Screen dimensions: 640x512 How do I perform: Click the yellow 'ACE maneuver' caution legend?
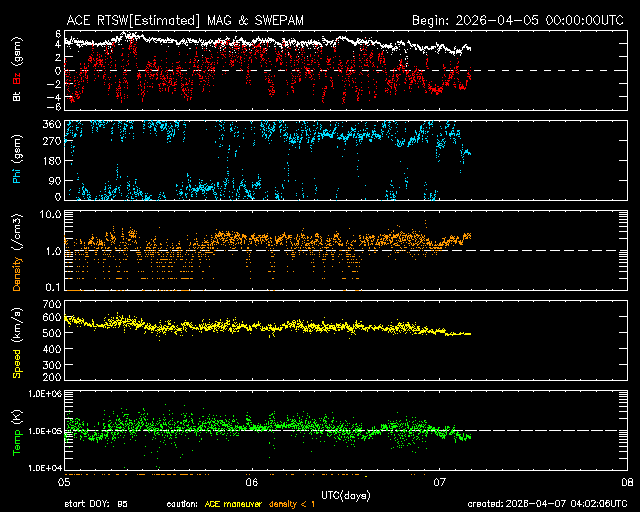226,504
